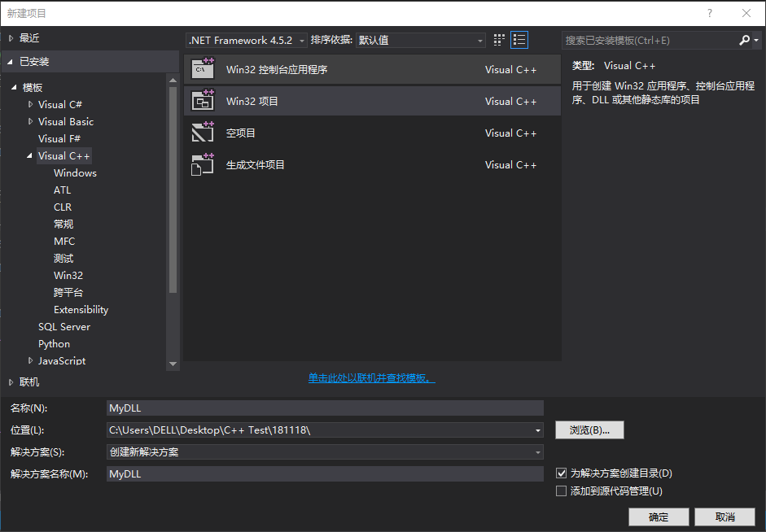The height and width of the screenshot is (532, 766).
Task: Check the 添加到源代码管理 box
Action: (561, 491)
